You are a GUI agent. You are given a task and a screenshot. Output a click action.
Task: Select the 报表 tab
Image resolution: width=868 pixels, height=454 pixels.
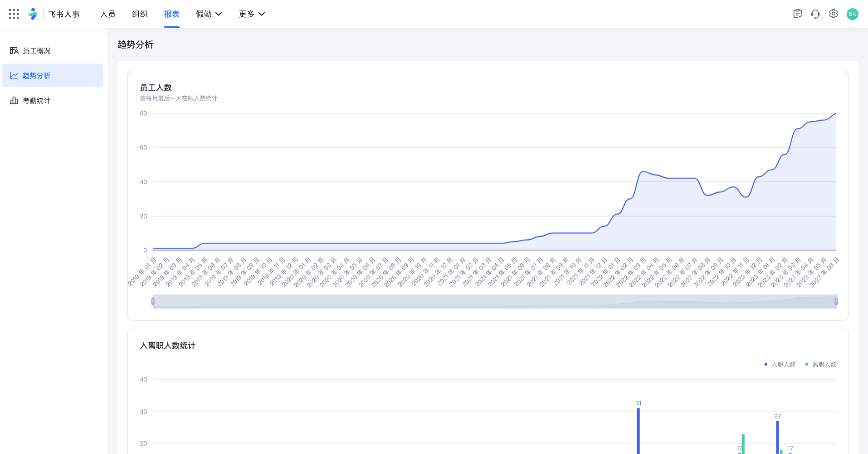point(171,14)
